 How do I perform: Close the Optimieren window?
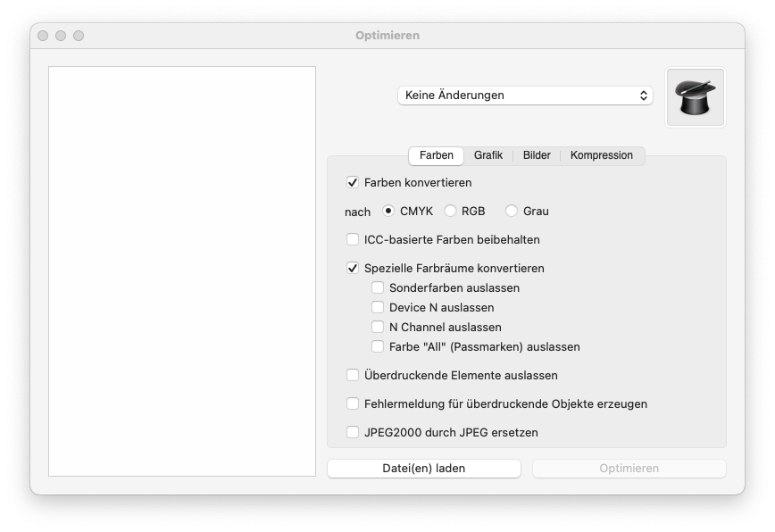43,36
